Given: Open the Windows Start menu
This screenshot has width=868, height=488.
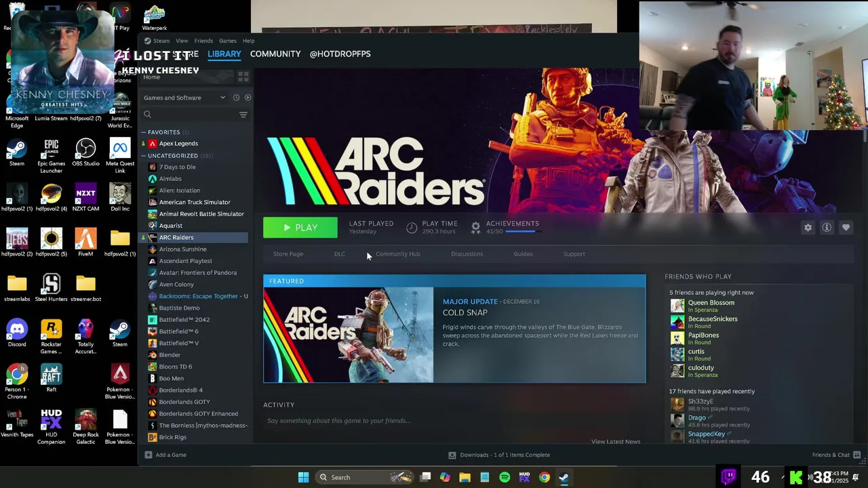Looking at the screenshot, I should 303,477.
